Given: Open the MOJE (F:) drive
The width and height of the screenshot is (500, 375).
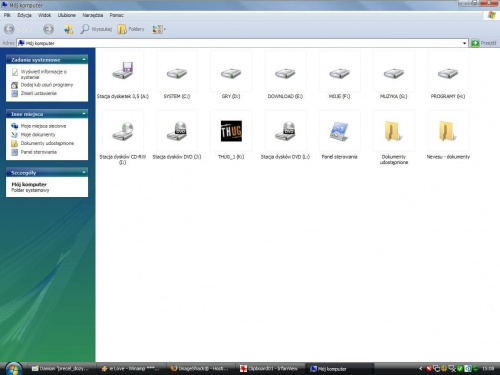Looking at the screenshot, I should tap(339, 73).
